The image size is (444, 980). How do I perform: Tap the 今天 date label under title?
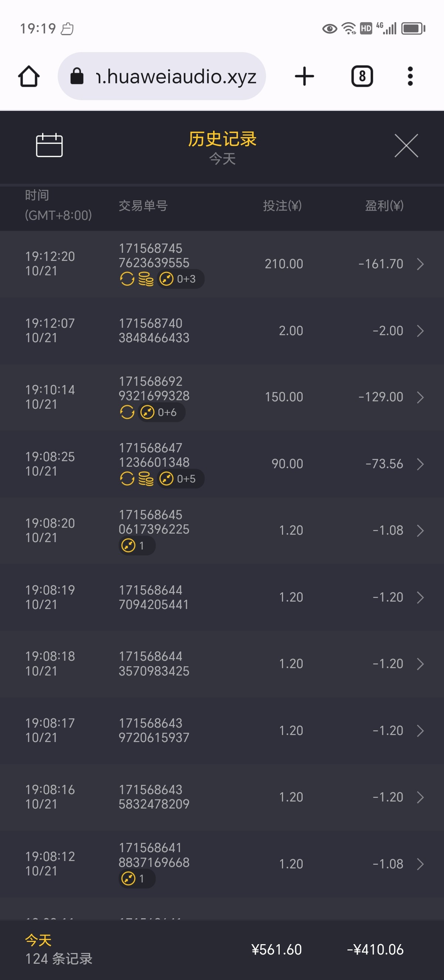pyautogui.click(x=222, y=159)
